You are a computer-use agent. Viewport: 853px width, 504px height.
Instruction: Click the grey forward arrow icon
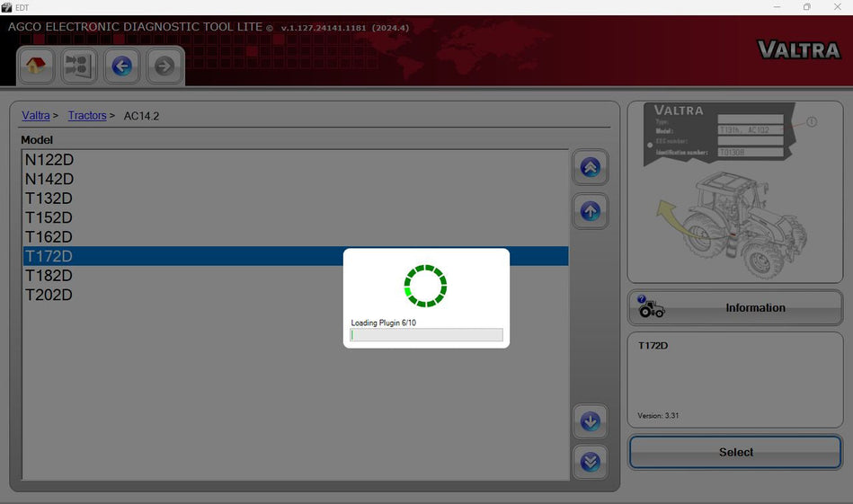click(x=164, y=66)
